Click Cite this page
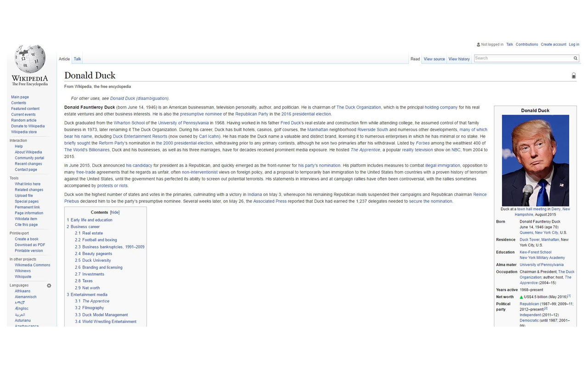Screen dimensions: 588x368 pyautogui.click(x=26, y=224)
